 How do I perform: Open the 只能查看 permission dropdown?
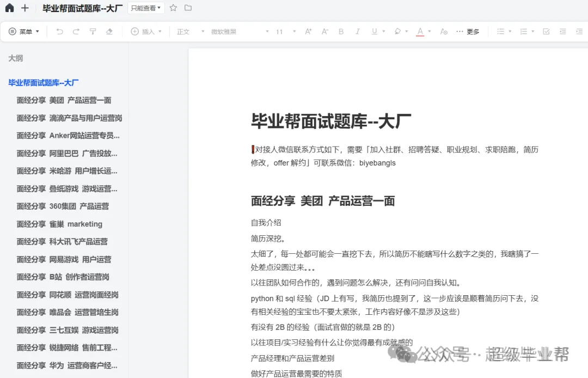click(146, 8)
